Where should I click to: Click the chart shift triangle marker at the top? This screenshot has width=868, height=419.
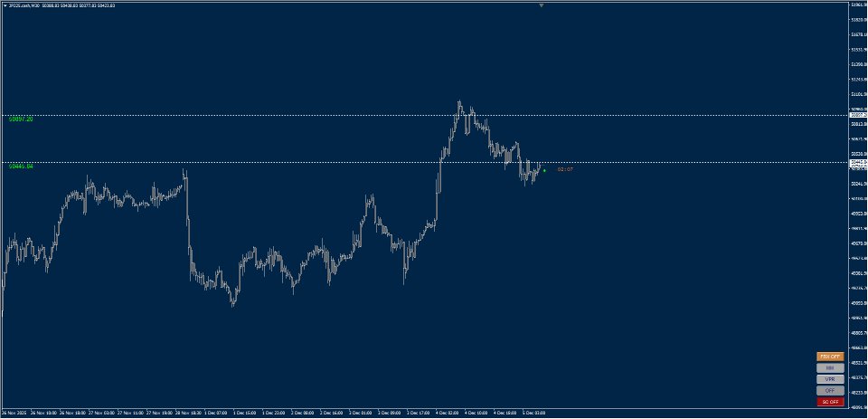[542, 5]
